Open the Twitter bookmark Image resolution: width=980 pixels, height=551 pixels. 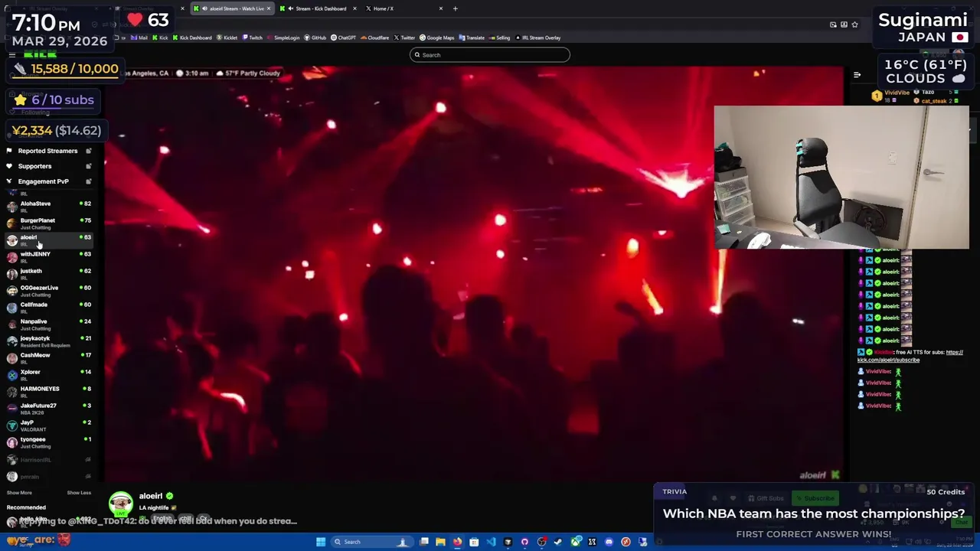click(x=404, y=37)
